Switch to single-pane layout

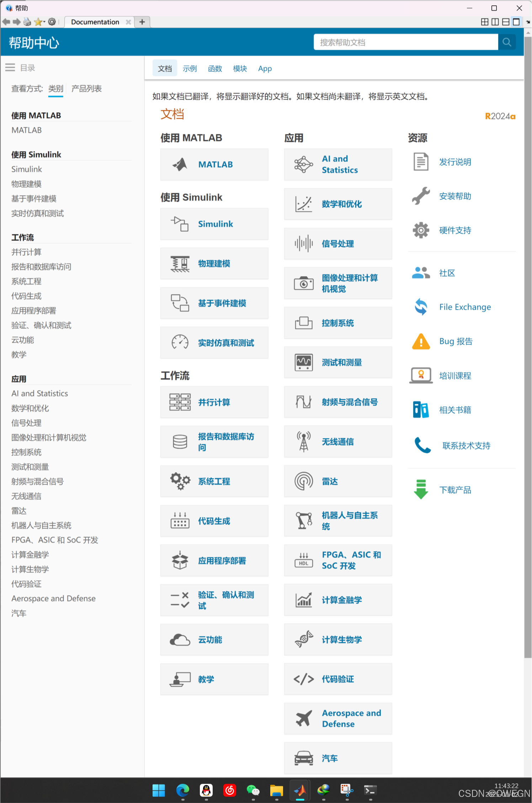coord(516,22)
